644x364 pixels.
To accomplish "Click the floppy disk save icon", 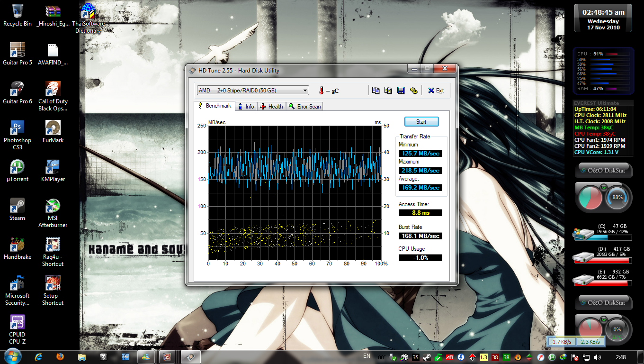I will click(401, 91).
